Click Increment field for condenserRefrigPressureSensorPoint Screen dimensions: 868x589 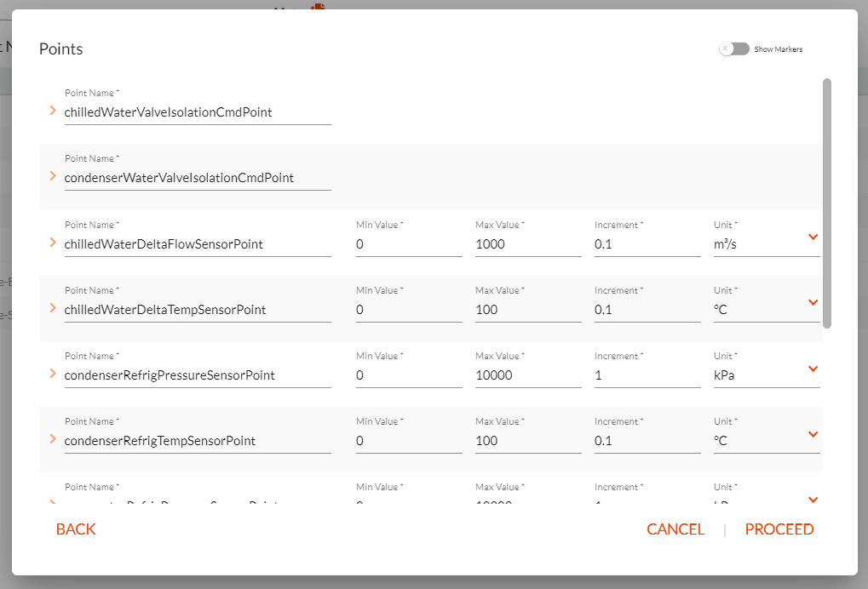pyautogui.click(x=647, y=375)
